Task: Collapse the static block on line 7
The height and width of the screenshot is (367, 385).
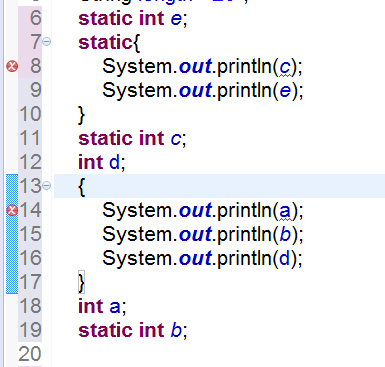Action: point(47,42)
